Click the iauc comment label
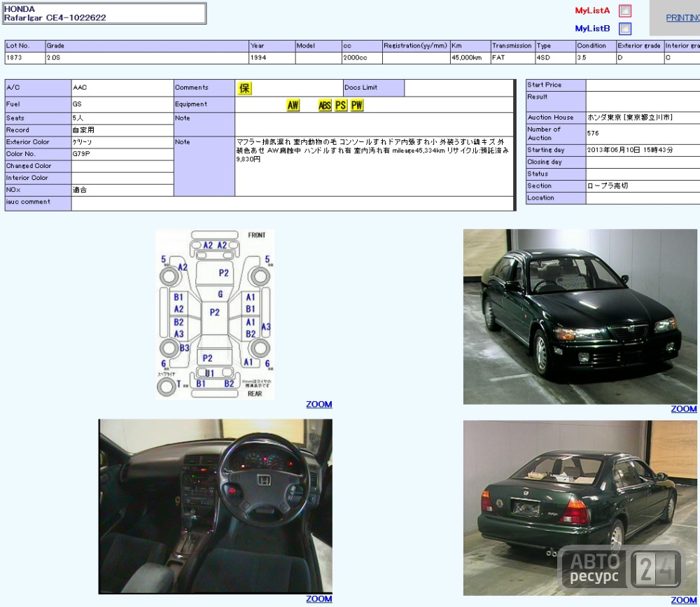 [x=28, y=202]
